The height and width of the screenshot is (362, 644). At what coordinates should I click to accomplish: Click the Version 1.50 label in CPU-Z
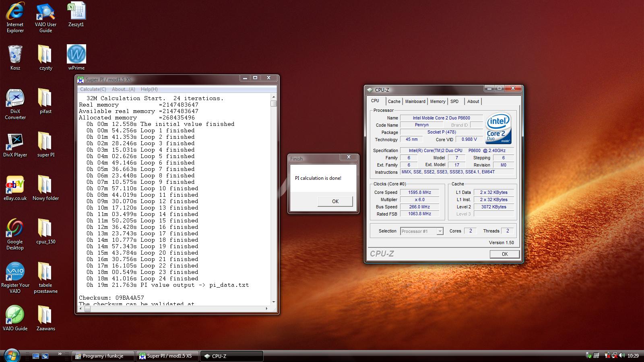click(x=501, y=243)
